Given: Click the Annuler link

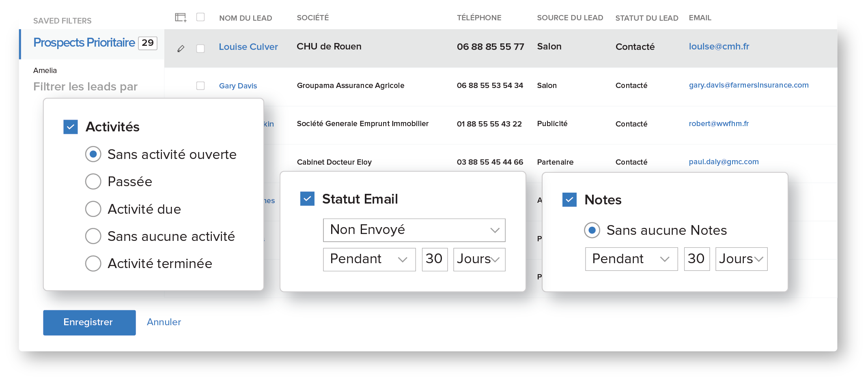Looking at the screenshot, I should click(x=164, y=322).
